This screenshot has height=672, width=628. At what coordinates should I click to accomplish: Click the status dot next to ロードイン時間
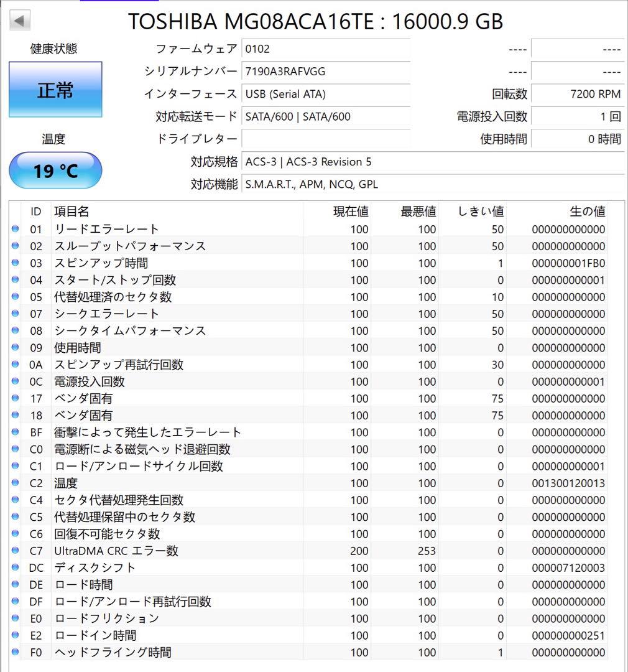[15, 635]
